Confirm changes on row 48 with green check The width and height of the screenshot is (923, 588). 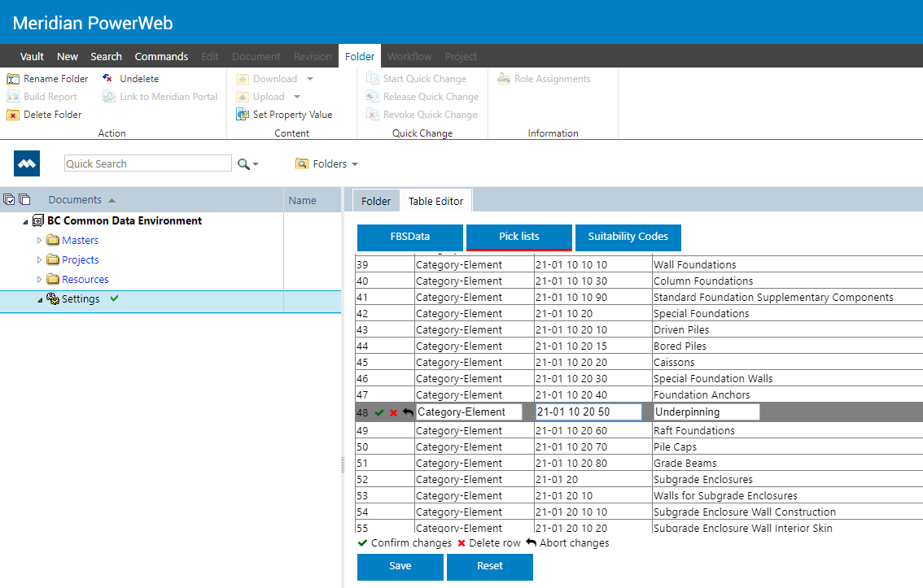pos(379,413)
